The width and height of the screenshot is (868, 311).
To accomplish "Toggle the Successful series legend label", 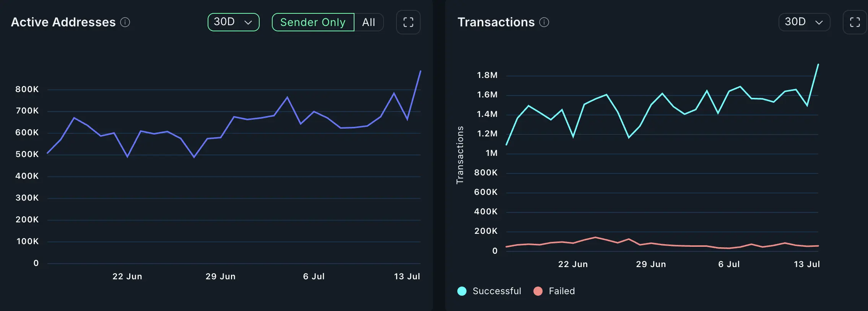I will pyautogui.click(x=497, y=291).
